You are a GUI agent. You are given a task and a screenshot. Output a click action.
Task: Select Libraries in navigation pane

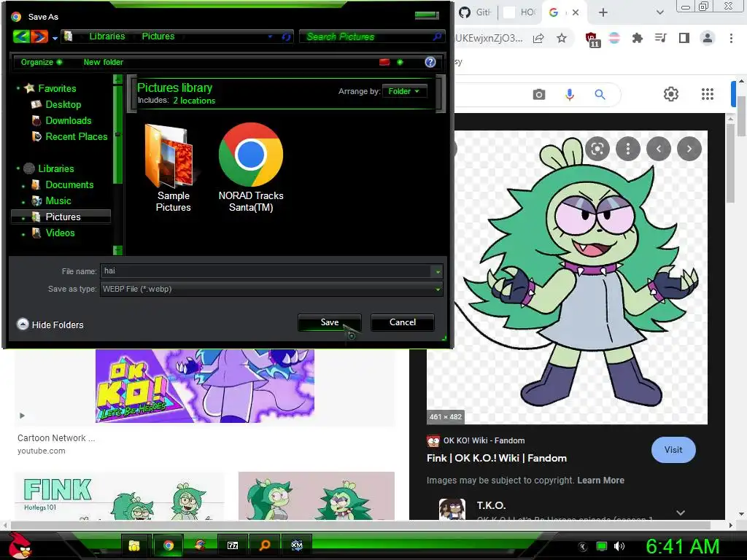pos(55,168)
